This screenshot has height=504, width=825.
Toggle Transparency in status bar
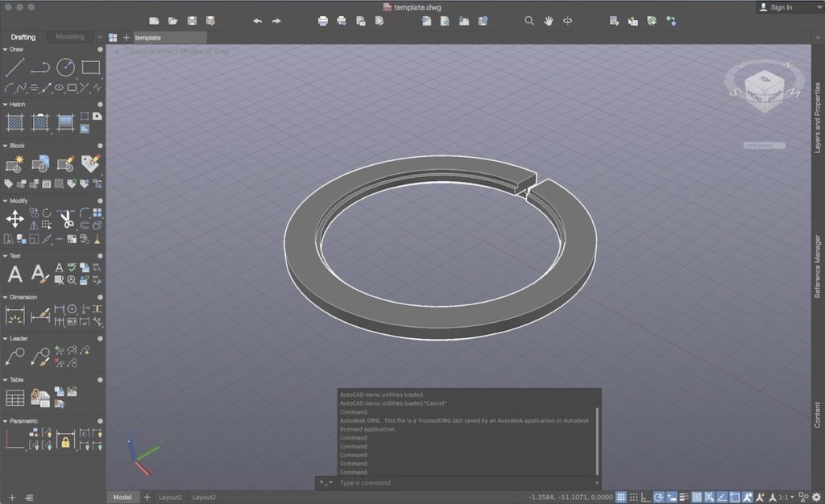pyautogui.click(x=697, y=498)
